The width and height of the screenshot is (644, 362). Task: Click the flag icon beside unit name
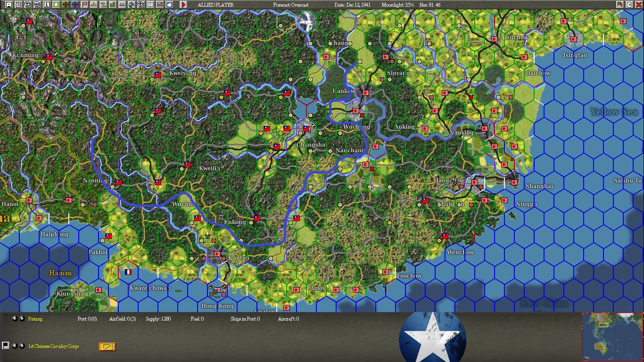pyautogui.click(x=6, y=346)
